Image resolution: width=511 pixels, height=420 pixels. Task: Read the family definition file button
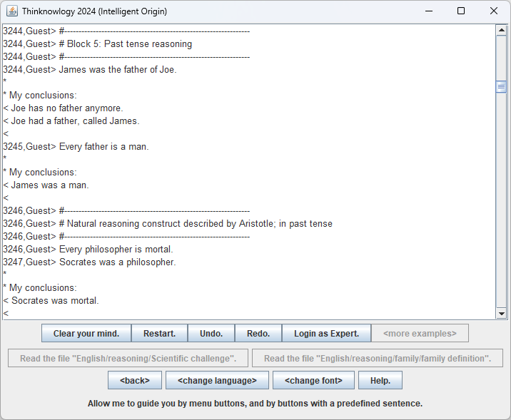378,358
